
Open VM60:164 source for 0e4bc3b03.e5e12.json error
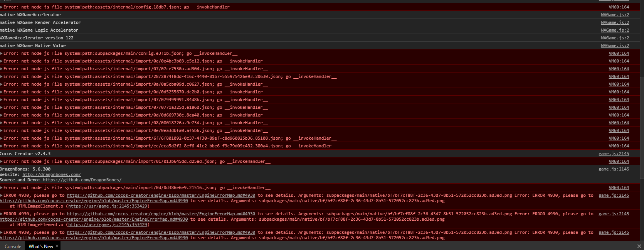tap(619, 61)
